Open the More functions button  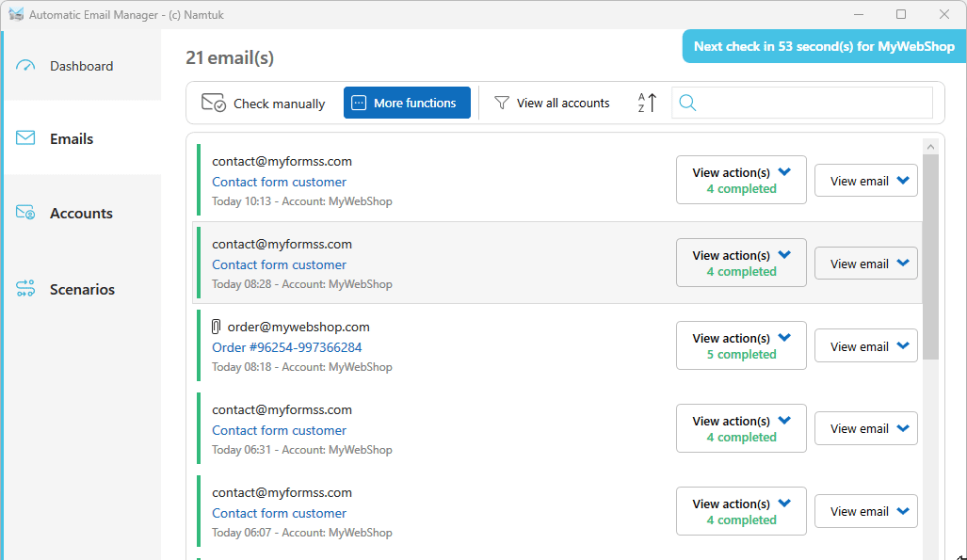point(407,103)
